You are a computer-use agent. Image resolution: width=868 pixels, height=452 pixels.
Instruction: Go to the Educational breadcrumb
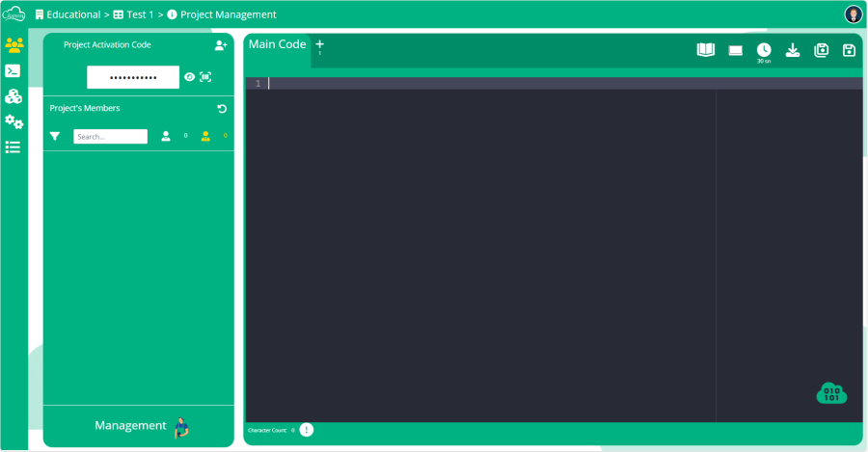click(x=68, y=14)
